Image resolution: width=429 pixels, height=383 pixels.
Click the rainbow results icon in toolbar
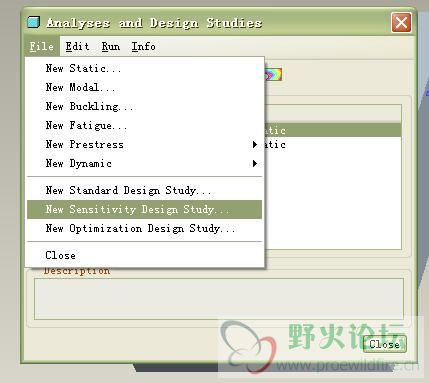[x=273, y=75]
